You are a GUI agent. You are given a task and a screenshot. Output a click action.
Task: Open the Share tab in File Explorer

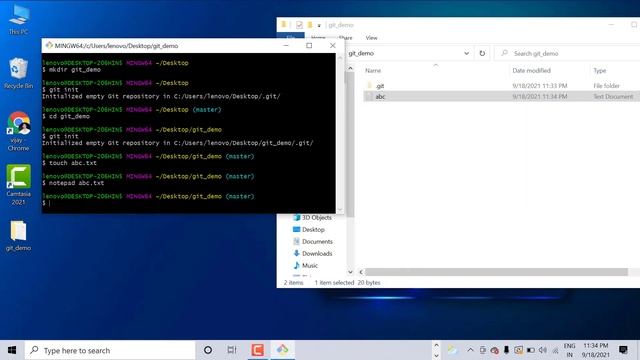pyautogui.click(x=345, y=38)
